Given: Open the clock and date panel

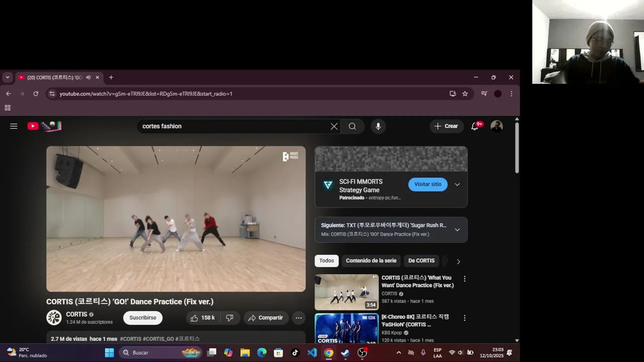Looking at the screenshot, I should [491, 352].
